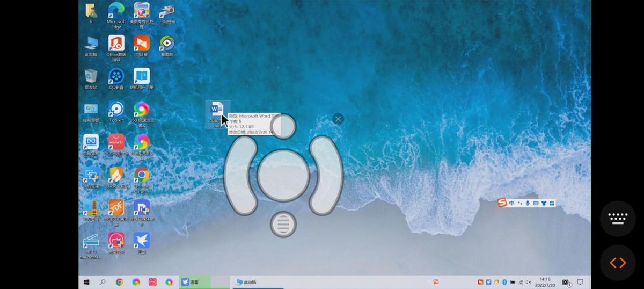Click the Sogou toolbar microphone icon
The height and width of the screenshot is (289, 644).
528,203
